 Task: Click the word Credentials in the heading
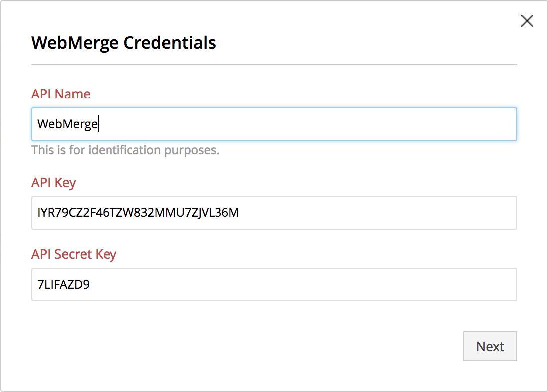pyautogui.click(x=170, y=43)
